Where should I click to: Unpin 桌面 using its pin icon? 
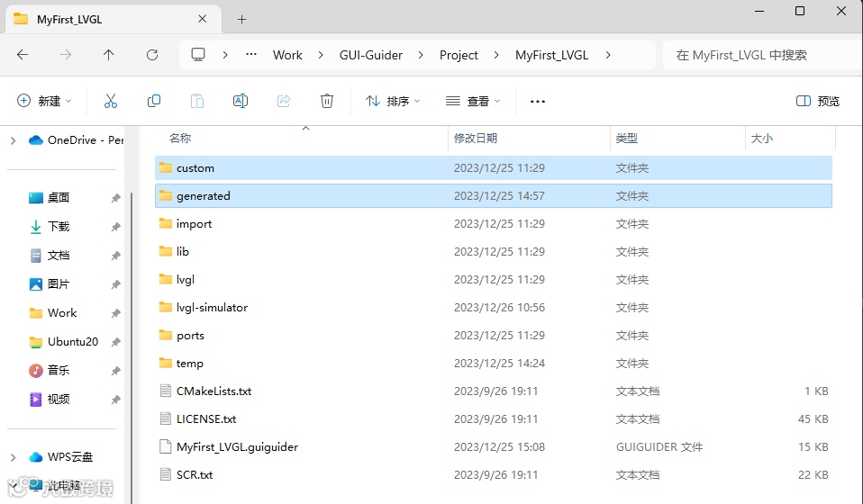(115, 198)
